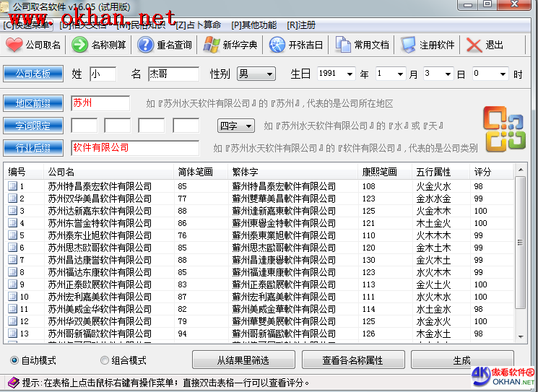Viewport: 538px width, 392px height.
Task: Open 开张吉日 lucky date tool
Action: click(277, 45)
